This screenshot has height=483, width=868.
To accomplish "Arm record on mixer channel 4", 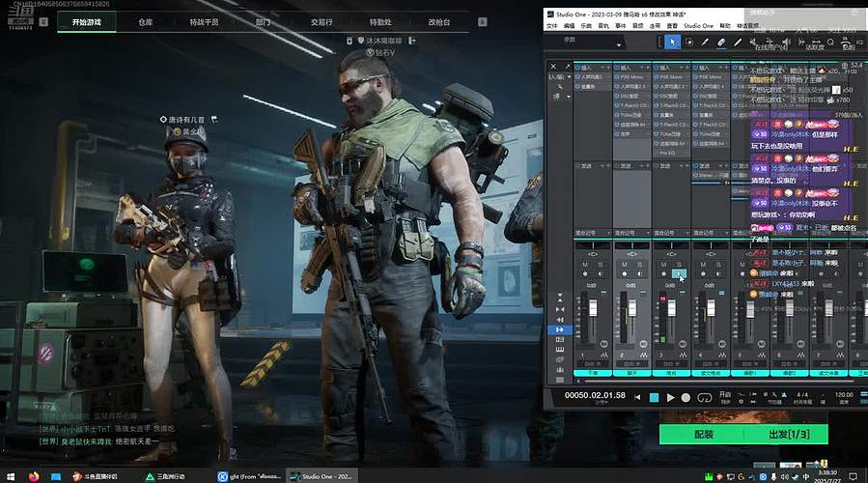I will 703,273.
